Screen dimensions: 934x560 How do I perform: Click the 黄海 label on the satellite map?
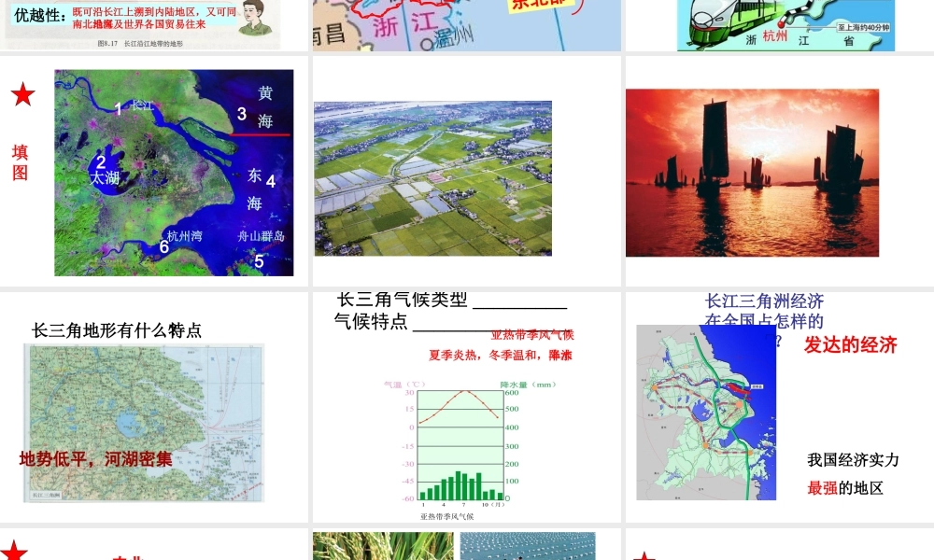click(265, 107)
